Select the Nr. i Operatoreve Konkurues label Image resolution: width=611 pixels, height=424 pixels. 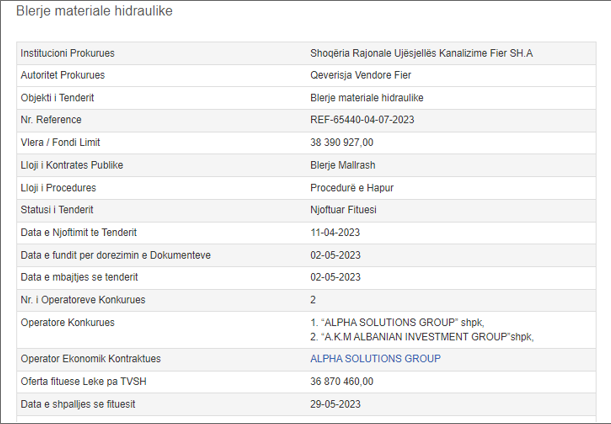83,300
